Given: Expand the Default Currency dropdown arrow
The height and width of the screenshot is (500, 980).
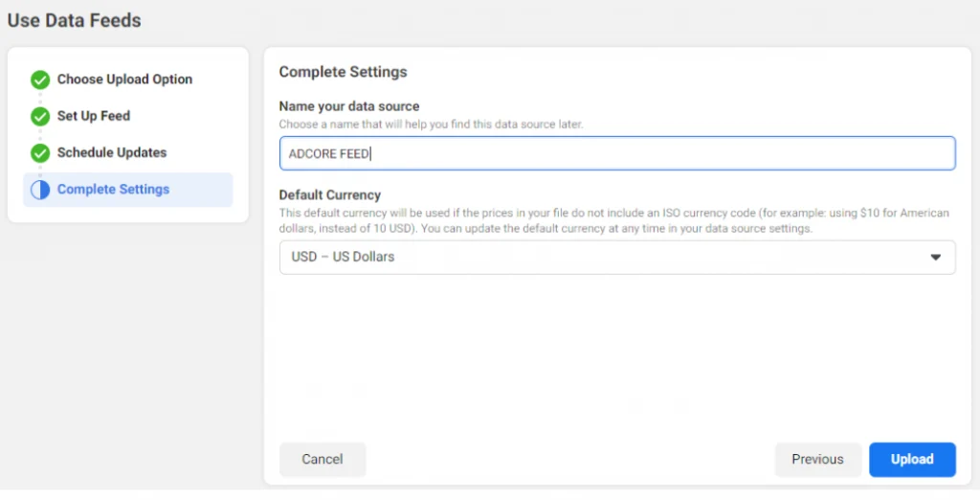Looking at the screenshot, I should pos(935,257).
